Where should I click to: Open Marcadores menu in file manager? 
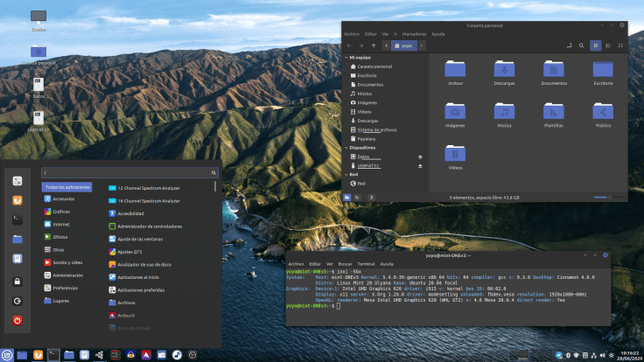pyautogui.click(x=415, y=34)
